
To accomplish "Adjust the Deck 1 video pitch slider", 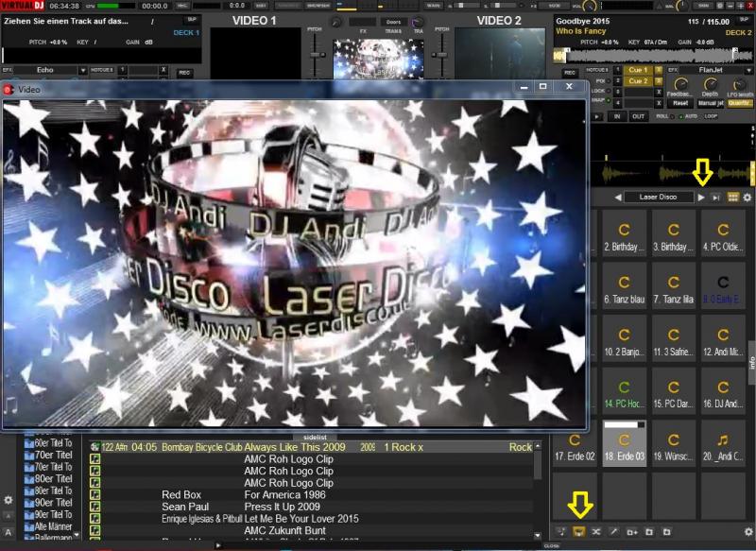I will click(315, 54).
